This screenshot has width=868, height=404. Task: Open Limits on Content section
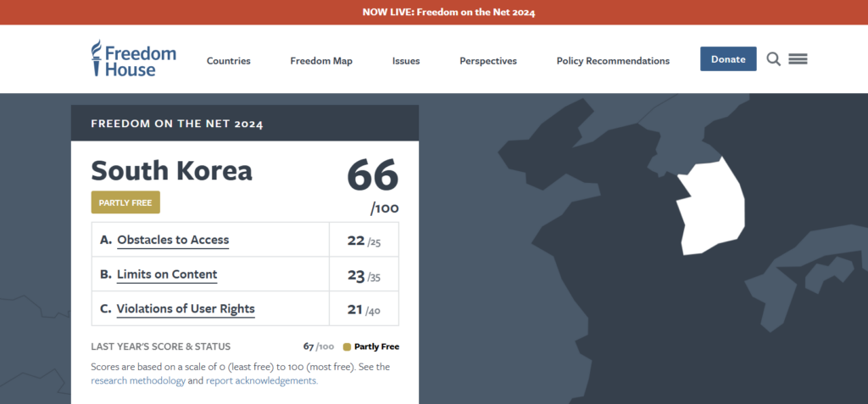pyautogui.click(x=167, y=274)
